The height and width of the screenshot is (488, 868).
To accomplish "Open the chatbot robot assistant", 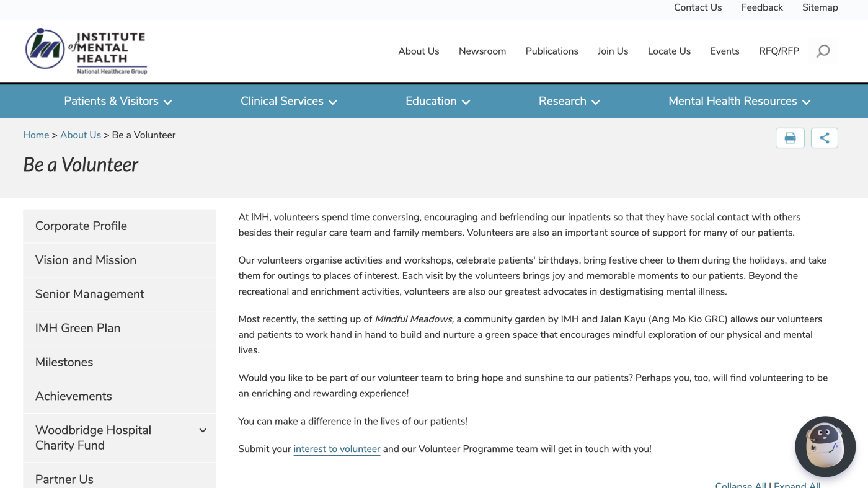I will (x=825, y=446).
